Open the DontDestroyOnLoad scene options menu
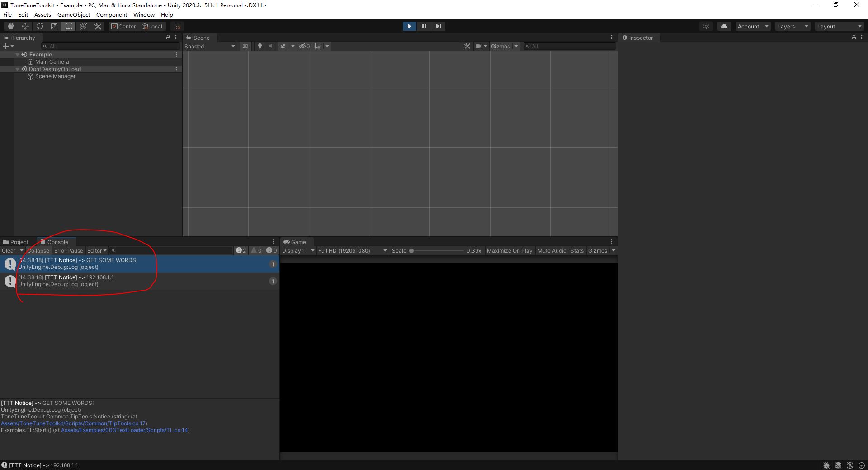The width and height of the screenshot is (868, 470). pos(176,69)
